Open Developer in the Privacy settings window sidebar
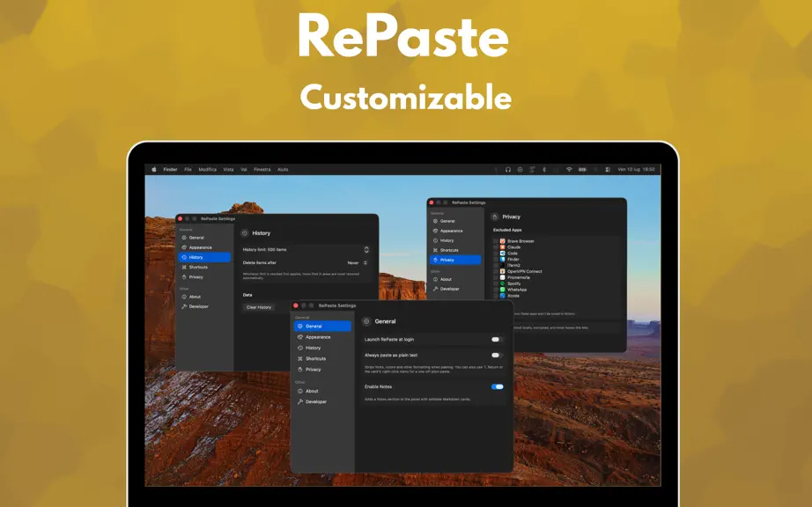Screen dimensions: 812x507 pos(455,289)
